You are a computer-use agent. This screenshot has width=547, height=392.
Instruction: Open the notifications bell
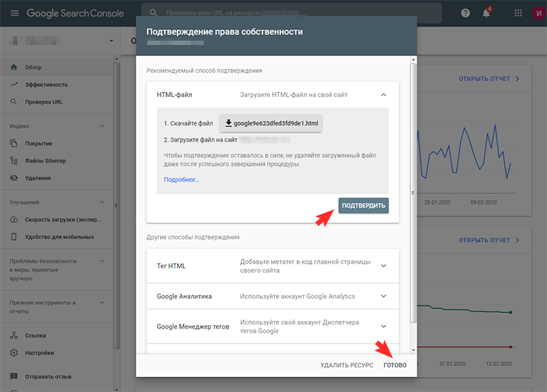tap(487, 13)
